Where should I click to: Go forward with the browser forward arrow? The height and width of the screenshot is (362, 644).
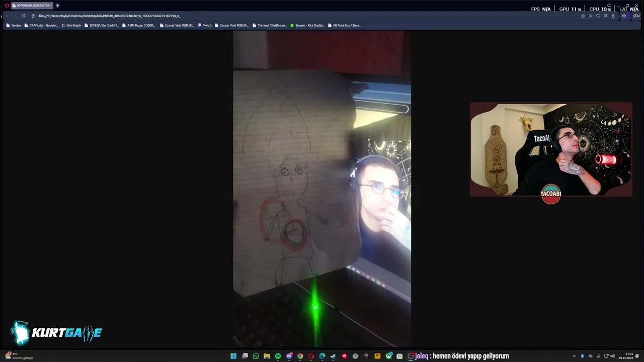tap(15, 16)
